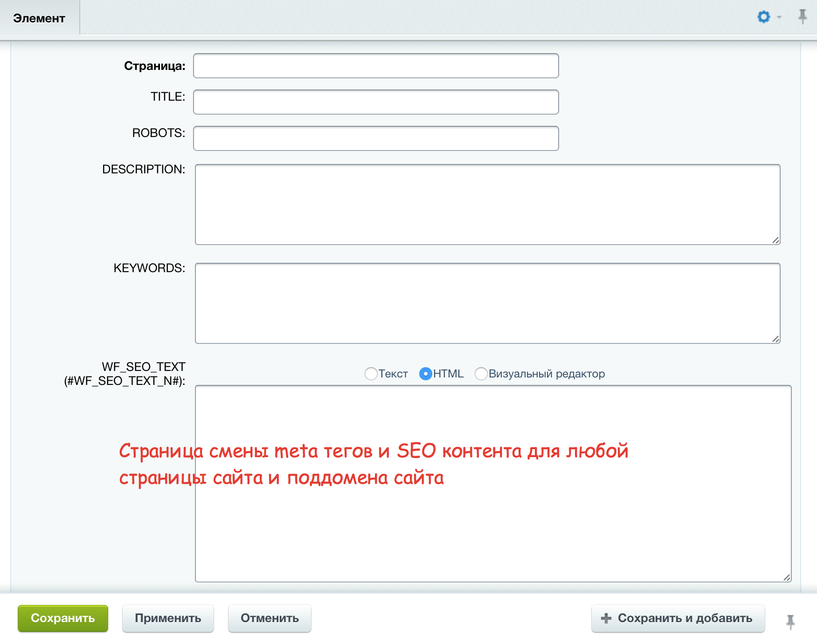Focus the DESCRIPTION text area
817x644 pixels.
point(487,204)
